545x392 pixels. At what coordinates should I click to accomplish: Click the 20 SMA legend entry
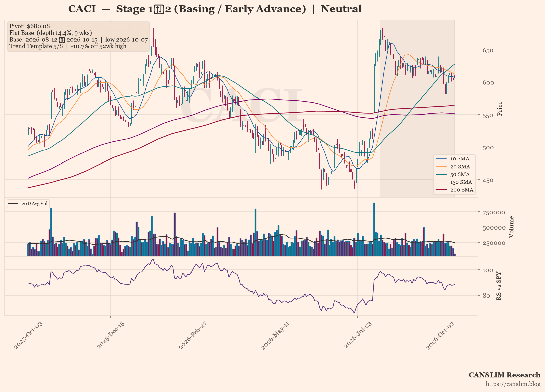(x=454, y=167)
